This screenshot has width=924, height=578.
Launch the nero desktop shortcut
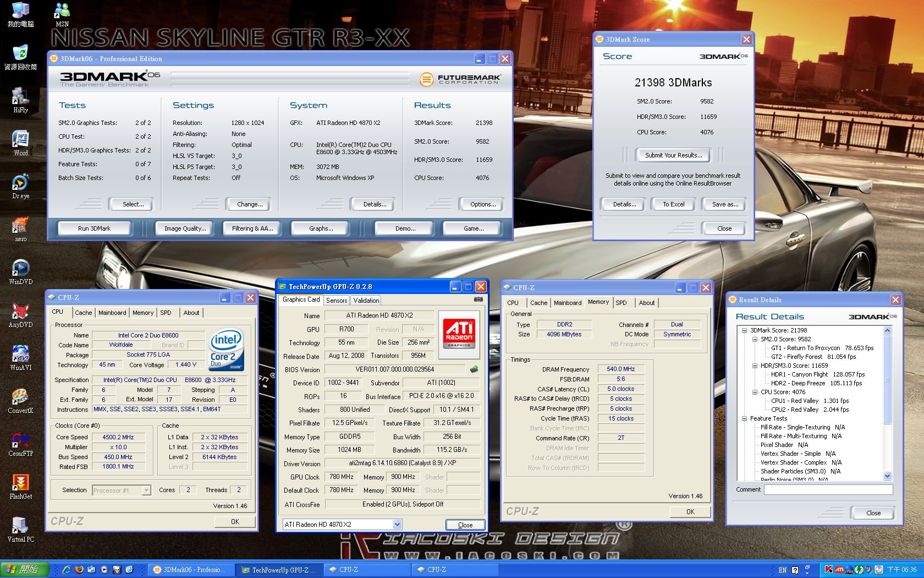click(20, 229)
